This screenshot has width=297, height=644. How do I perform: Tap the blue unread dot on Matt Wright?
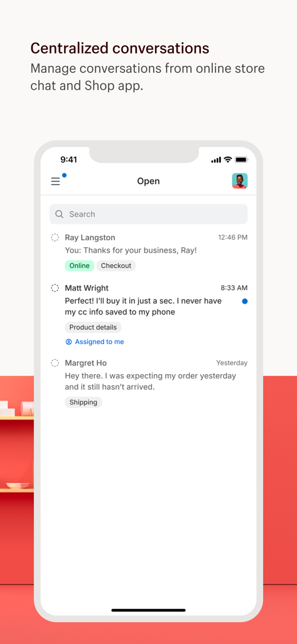(245, 301)
